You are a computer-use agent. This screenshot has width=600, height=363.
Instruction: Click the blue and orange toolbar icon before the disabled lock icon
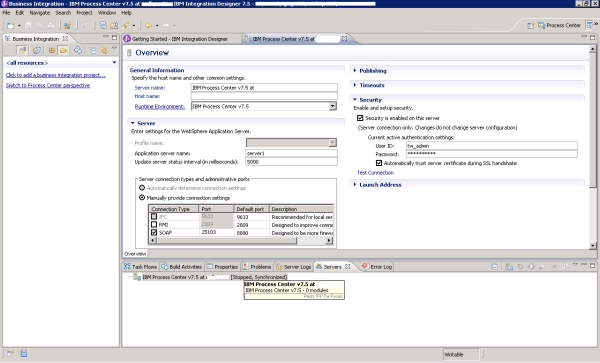point(67,26)
